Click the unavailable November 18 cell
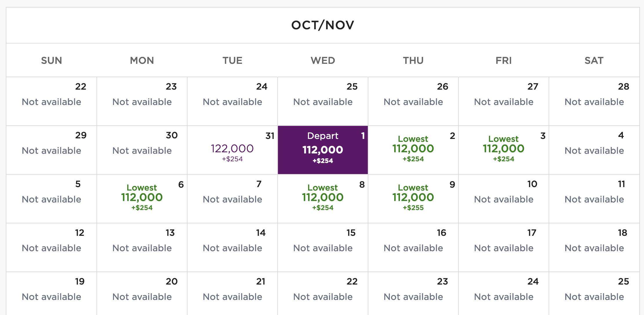Image resolution: width=644 pixels, height=315 pixels. coord(594,247)
